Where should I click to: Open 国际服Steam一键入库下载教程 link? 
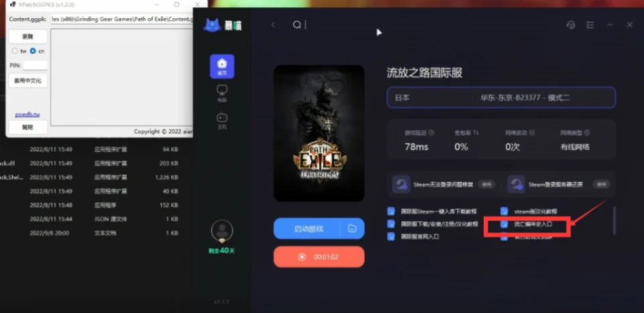point(439,212)
